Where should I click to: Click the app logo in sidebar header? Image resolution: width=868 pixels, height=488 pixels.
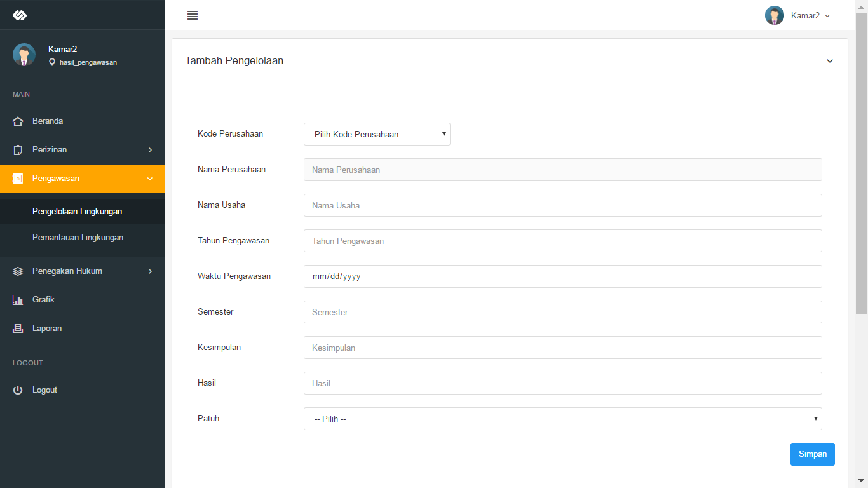[x=20, y=15]
